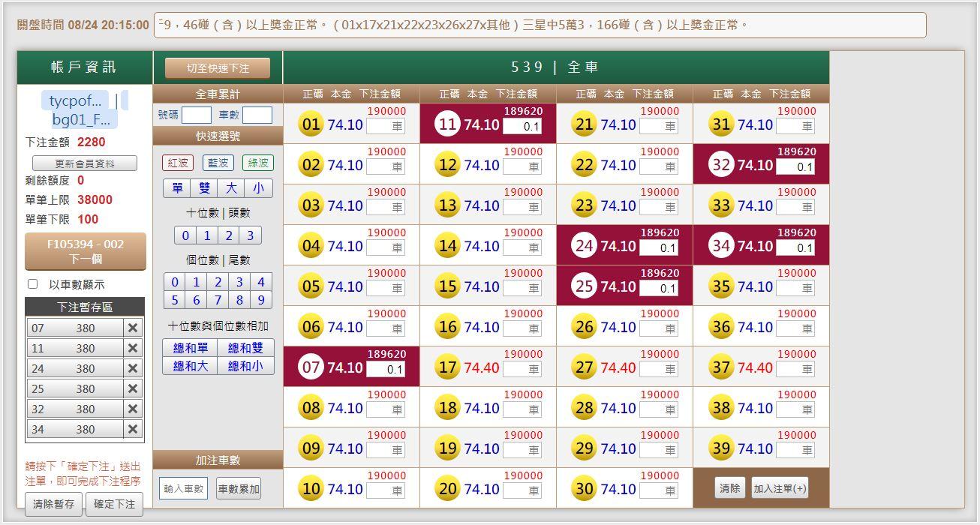The height and width of the screenshot is (525, 980).
Task: Select yellow ball number 10
Action: (311, 489)
